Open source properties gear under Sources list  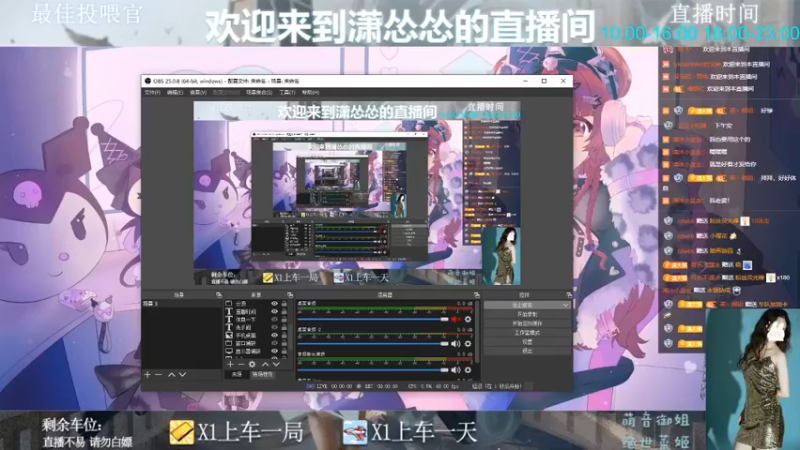pos(252,364)
